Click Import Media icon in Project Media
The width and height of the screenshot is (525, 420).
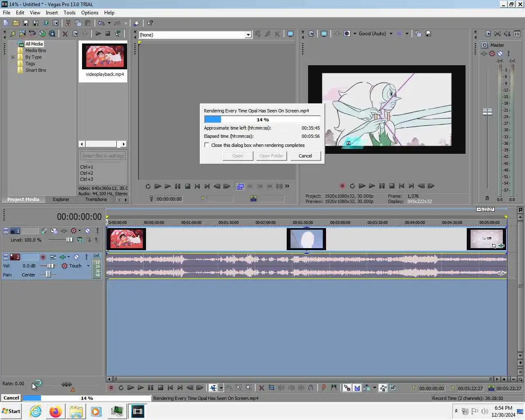pyautogui.click(x=22, y=34)
